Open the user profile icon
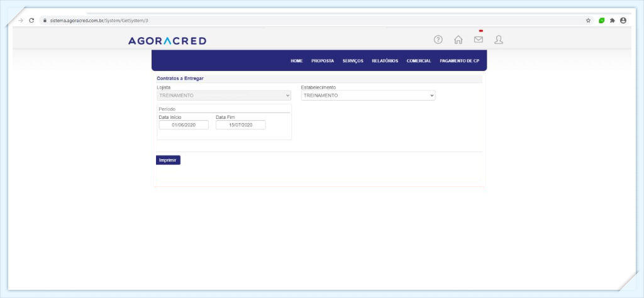Viewport: 644px width, 298px height. tap(499, 40)
